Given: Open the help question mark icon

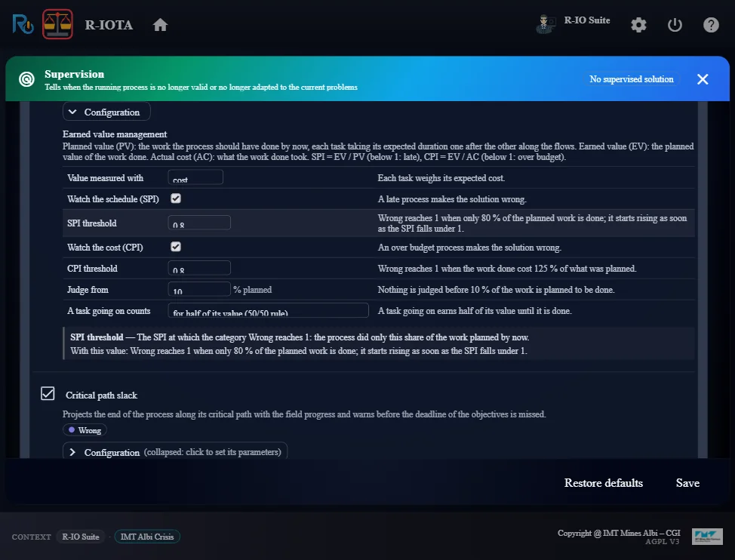Looking at the screenshot, I should point(711,25).
